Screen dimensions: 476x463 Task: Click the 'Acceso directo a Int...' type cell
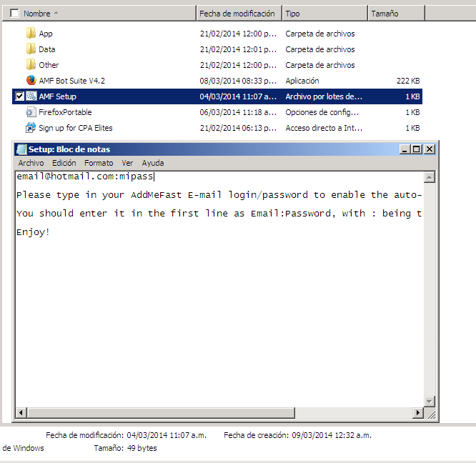(324, 128)
